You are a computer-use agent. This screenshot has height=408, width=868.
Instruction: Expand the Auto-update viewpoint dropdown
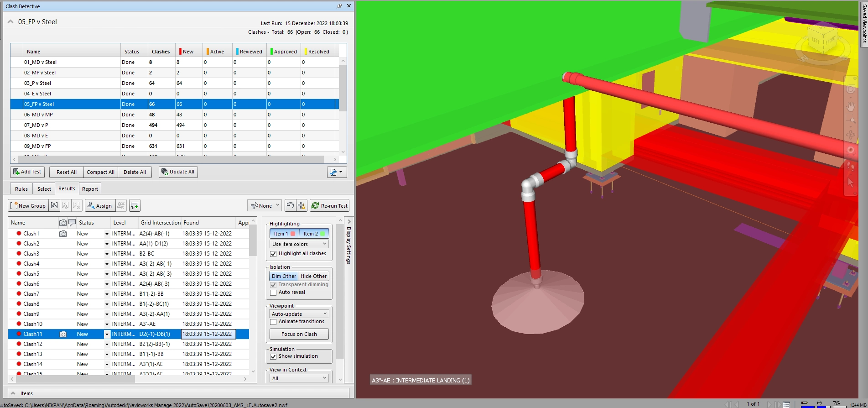[x=299, y=314]
